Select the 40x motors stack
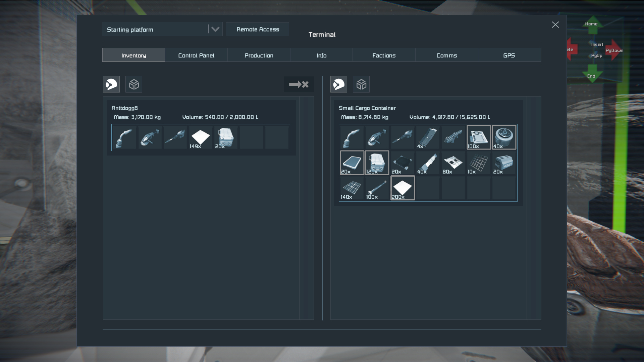Viewport: 644px width, 362px height. pos(504,137)
